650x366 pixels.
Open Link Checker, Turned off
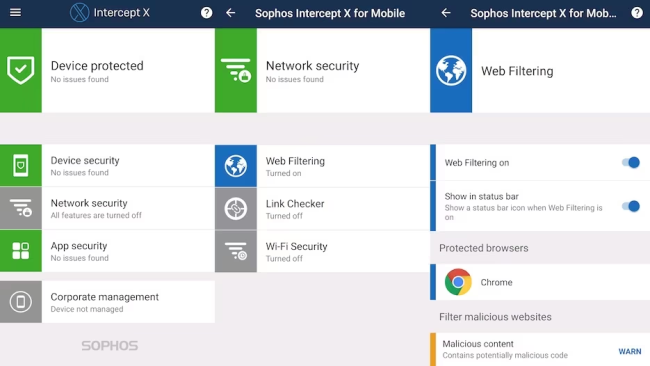(x=322, y=208)
